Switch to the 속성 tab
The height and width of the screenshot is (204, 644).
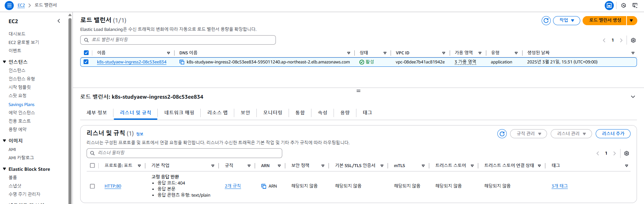click(323, 113)
